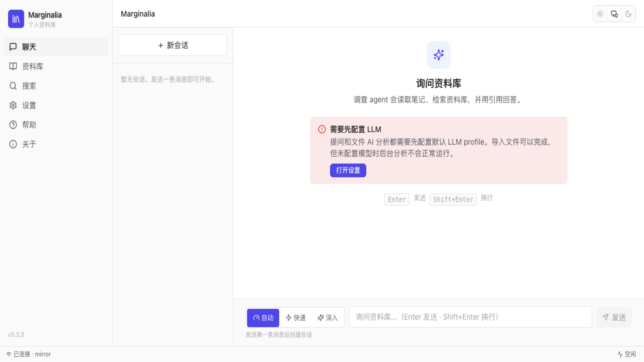This screenshot has height=362, width=644.
Task: Click the v0.3.3 version label
Action: click(16, 335)
